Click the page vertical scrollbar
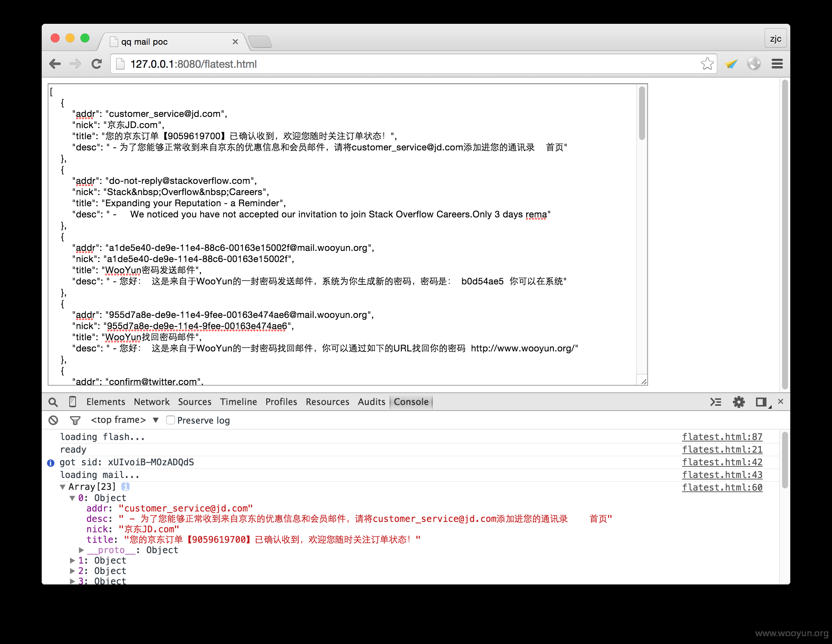Image resolution: width=832 pixels, height=644 pixels. click(x=784, y=234)
